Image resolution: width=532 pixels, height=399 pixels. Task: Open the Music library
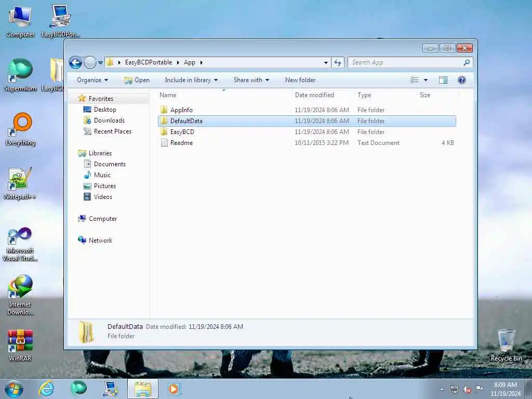pos(102,175)
